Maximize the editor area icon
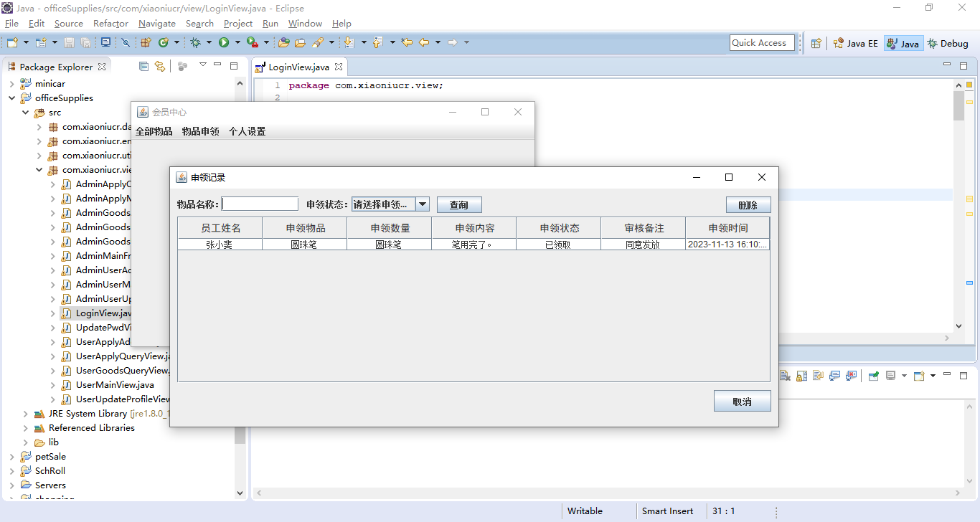 pos(963,65)
